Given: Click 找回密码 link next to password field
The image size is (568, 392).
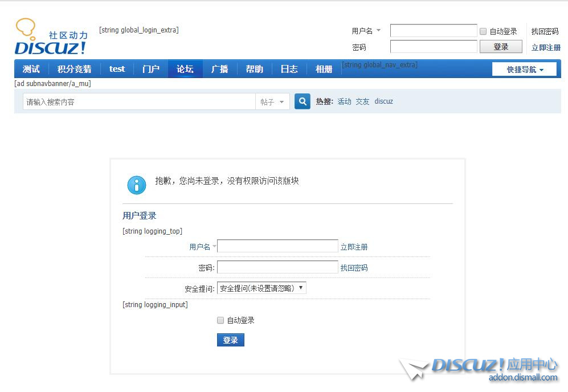Looking at the screenshot, I should click(x=354, y=268).
